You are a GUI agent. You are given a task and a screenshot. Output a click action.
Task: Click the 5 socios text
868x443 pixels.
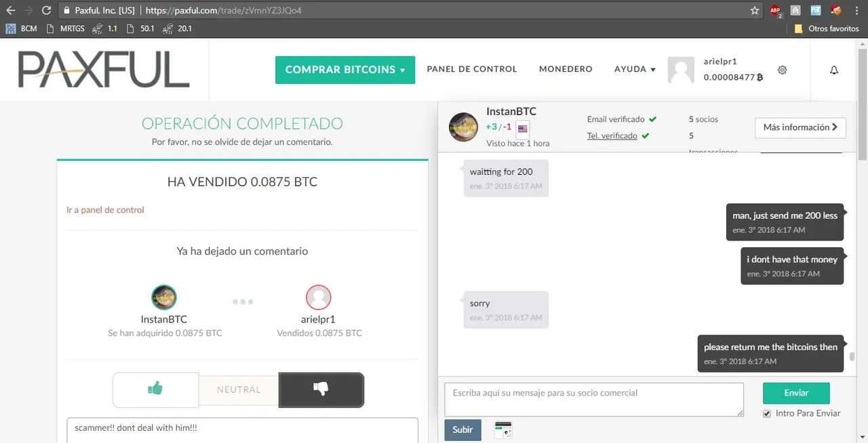[703, 119]
